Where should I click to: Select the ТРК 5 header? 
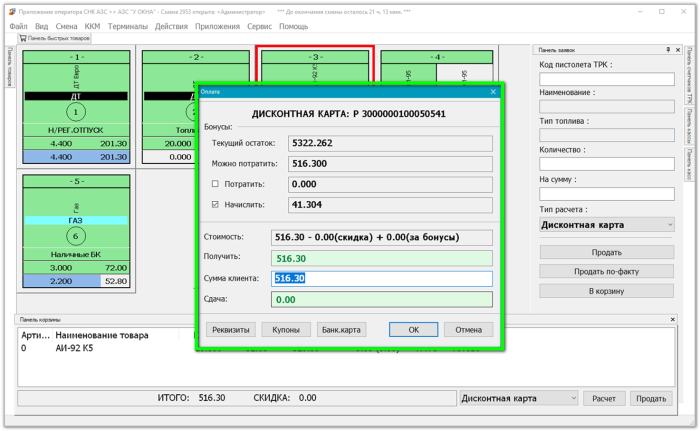76,181
